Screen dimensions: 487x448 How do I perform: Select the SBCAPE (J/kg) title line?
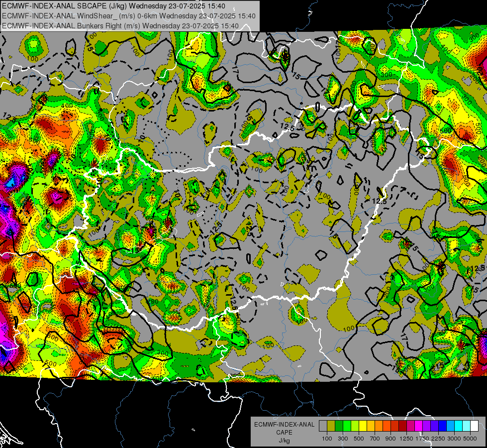coord(114,6)
